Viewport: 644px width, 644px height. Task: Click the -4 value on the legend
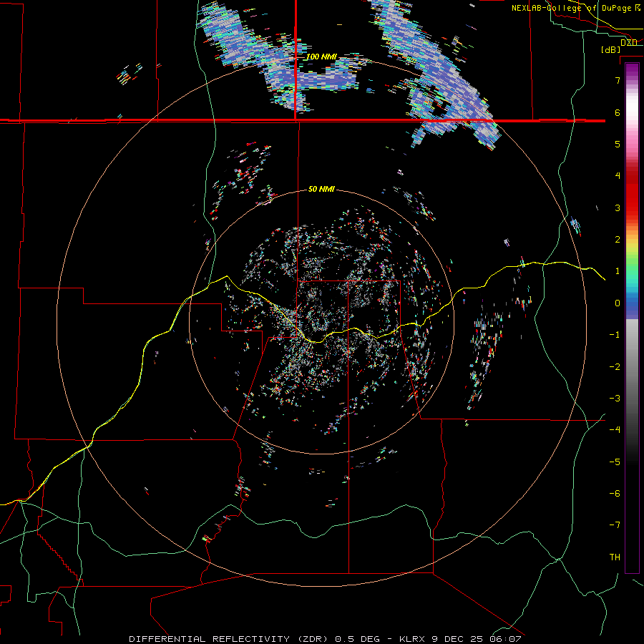(x=615, y=429)
